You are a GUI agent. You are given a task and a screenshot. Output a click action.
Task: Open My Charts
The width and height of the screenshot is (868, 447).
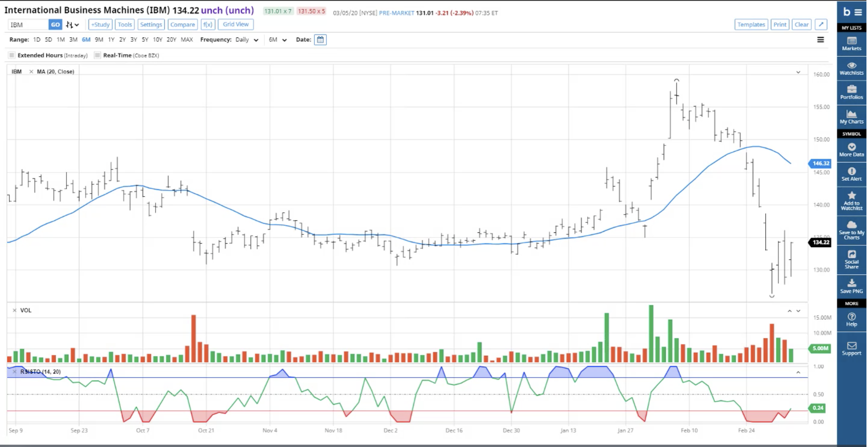851,116
